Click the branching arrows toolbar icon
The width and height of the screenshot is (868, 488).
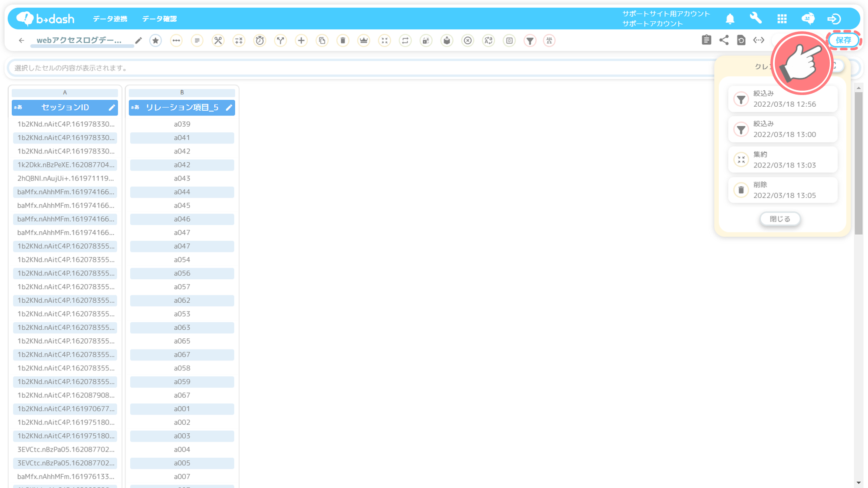(x=280, y=40)
